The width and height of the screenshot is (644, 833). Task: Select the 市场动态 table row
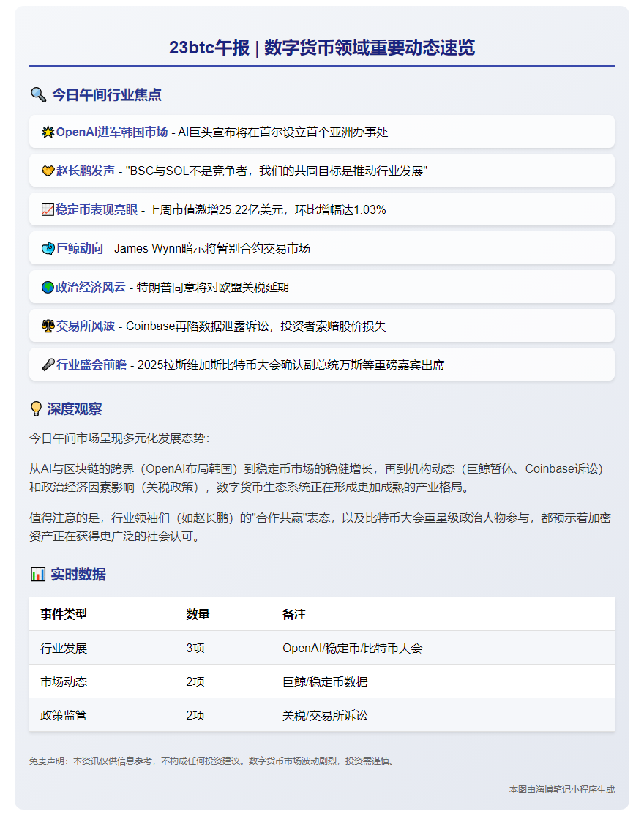pyautogui.click(x=322, y=681)
